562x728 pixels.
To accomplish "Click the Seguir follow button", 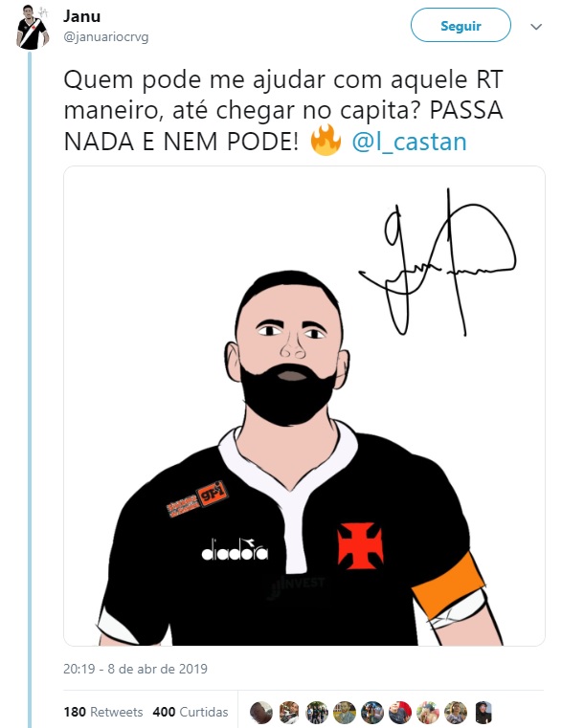I will coord(461,26).
